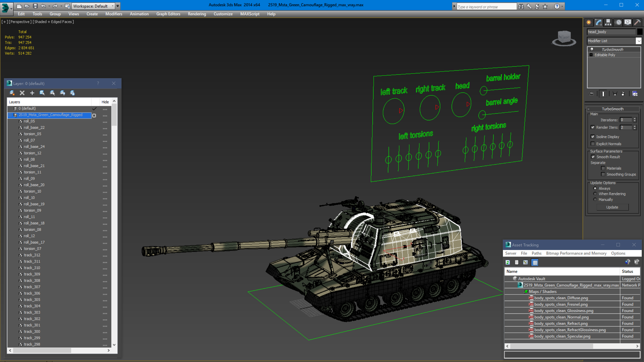Click Configure Modifier Sets icon
This screenshot has width=644, height=362.
(x=635, y=94)
